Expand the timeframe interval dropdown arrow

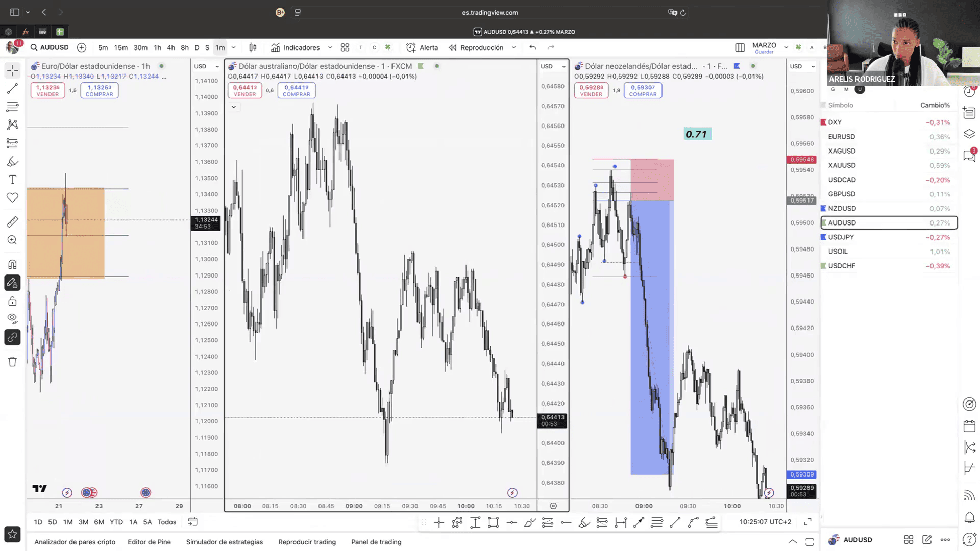pos(234,47)
